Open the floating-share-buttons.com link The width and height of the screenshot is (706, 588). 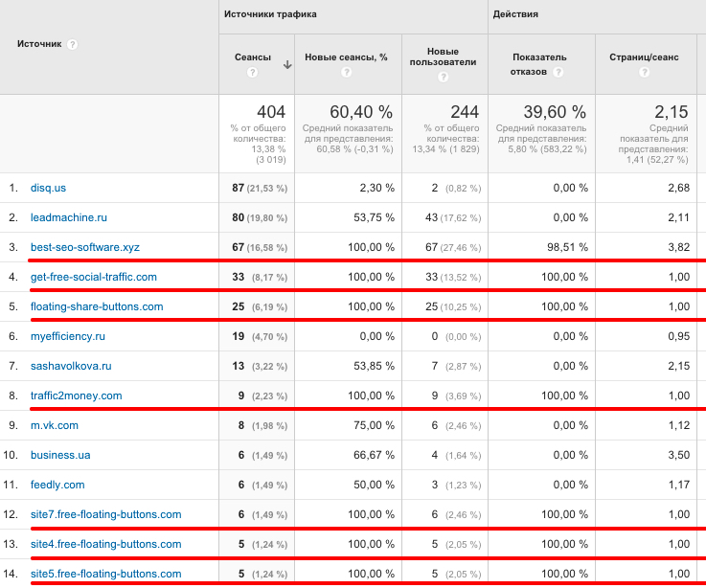pyautogui.click(x=97, y=306)
